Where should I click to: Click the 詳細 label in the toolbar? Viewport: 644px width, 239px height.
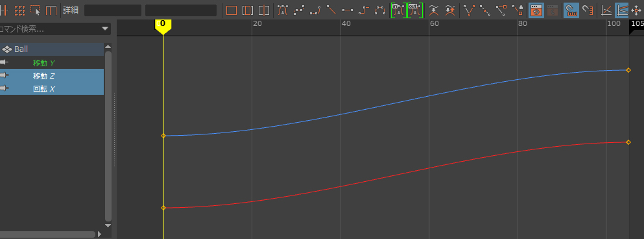(71, 10)
